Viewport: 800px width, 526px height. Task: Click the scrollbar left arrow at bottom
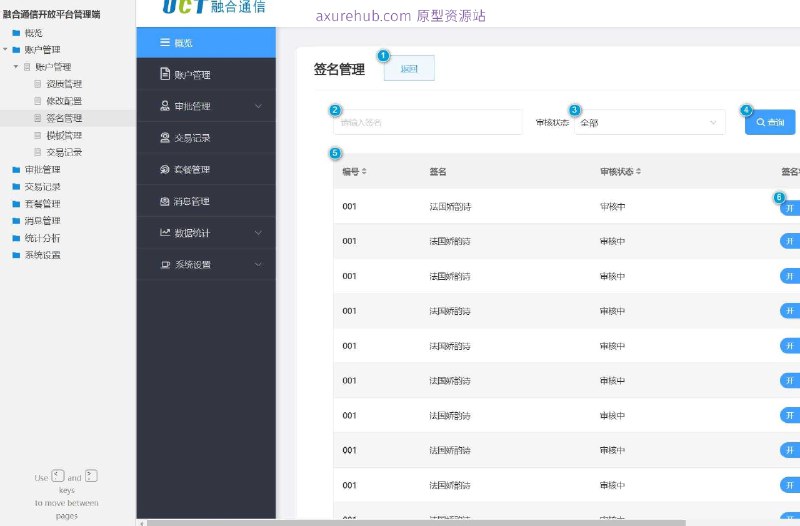pyautogui.click(x=142, y=523)
